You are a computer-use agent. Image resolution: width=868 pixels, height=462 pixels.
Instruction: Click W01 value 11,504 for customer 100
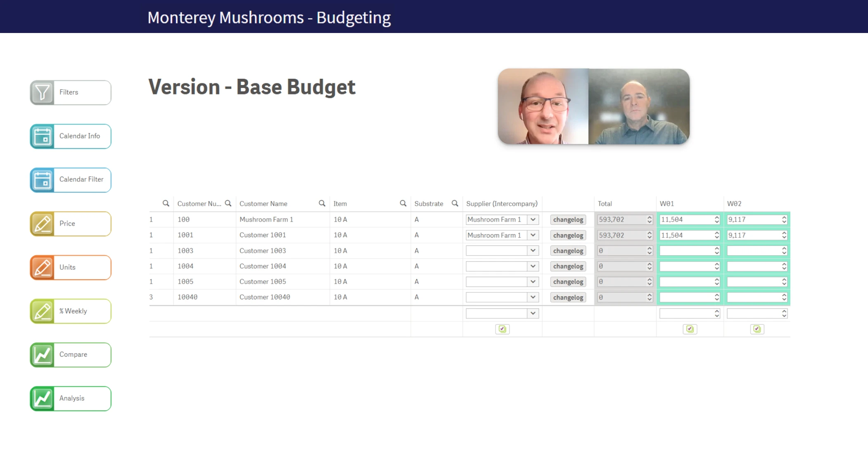click(x=690, y=219)
